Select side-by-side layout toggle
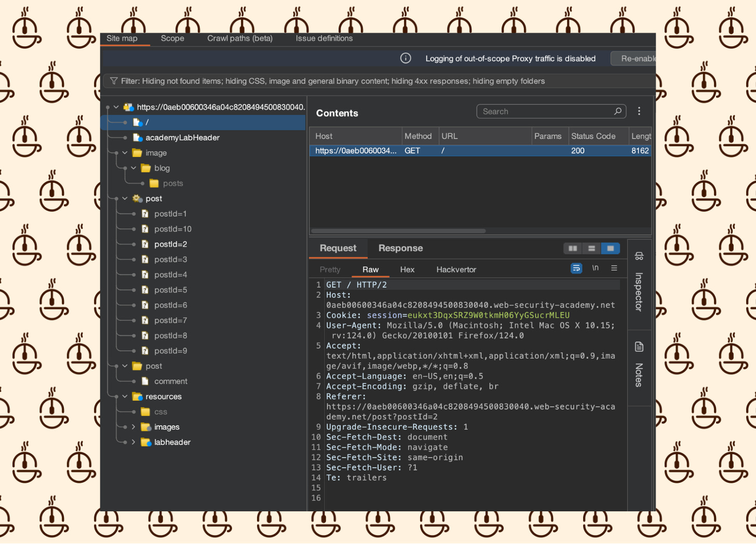Image resolution: width=756 pixels, height=544 pixels. point(573,249)
